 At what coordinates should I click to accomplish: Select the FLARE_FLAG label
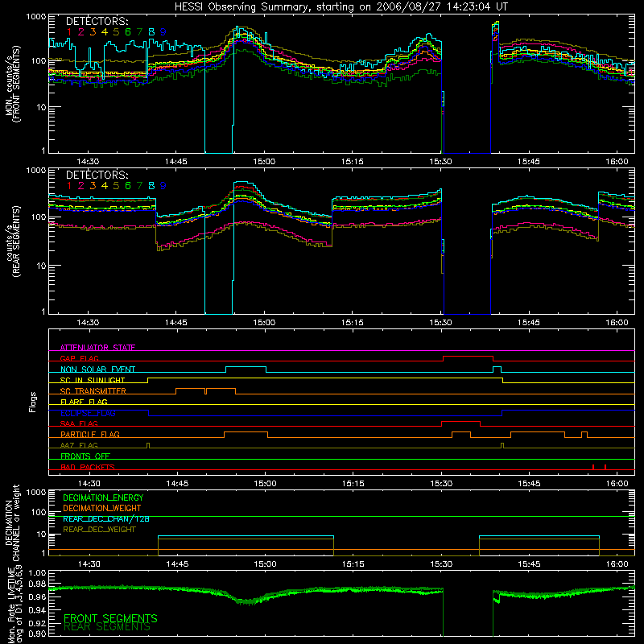84,402
